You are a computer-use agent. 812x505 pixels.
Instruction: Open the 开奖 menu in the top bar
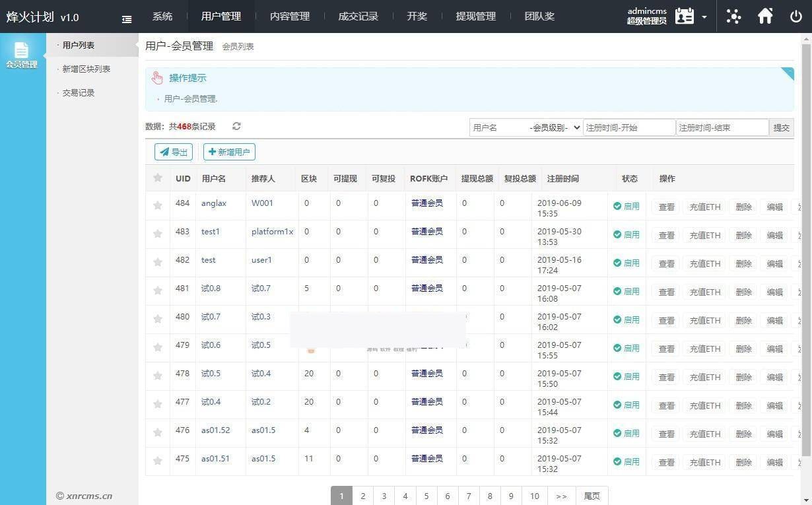click(x=417, y=16)
